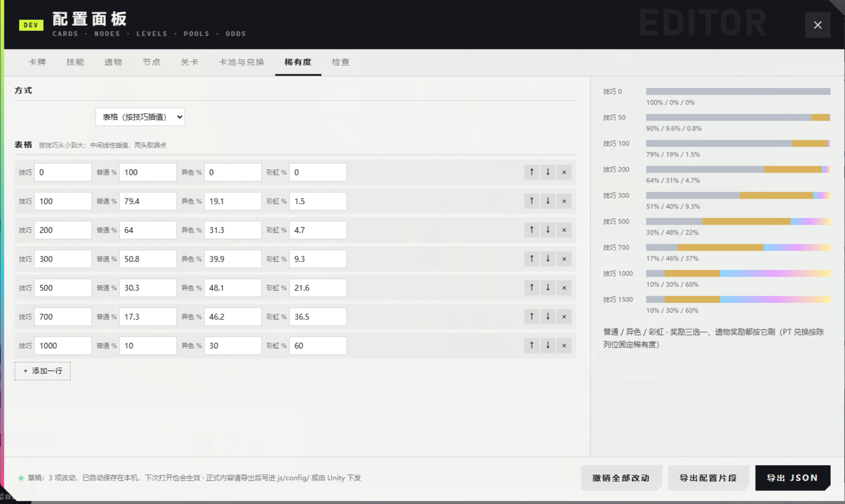This screenshot has width=845, height=504.
Task: Select the 检查 tab
Action: pyautogui.click(x=341, y=62)
